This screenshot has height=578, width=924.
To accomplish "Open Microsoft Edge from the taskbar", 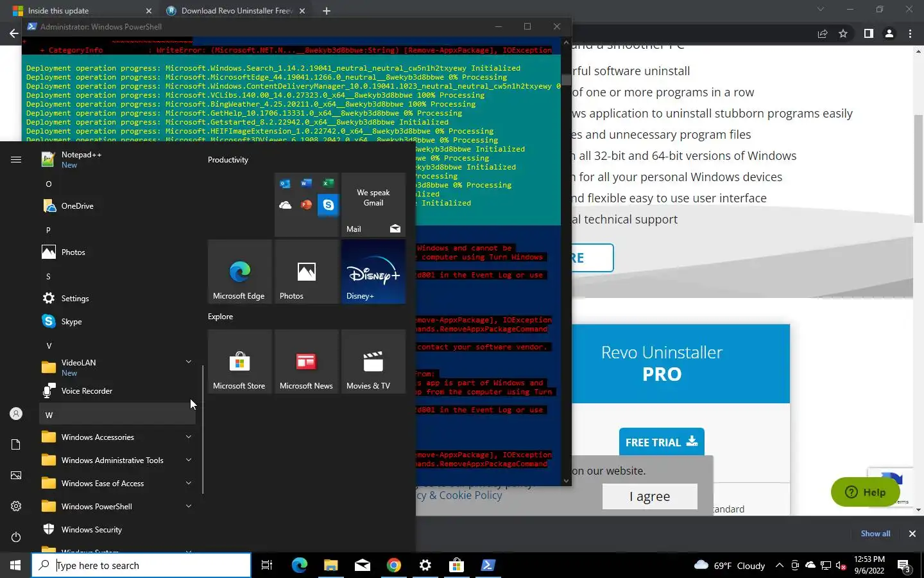I will [x=300, y=565].
